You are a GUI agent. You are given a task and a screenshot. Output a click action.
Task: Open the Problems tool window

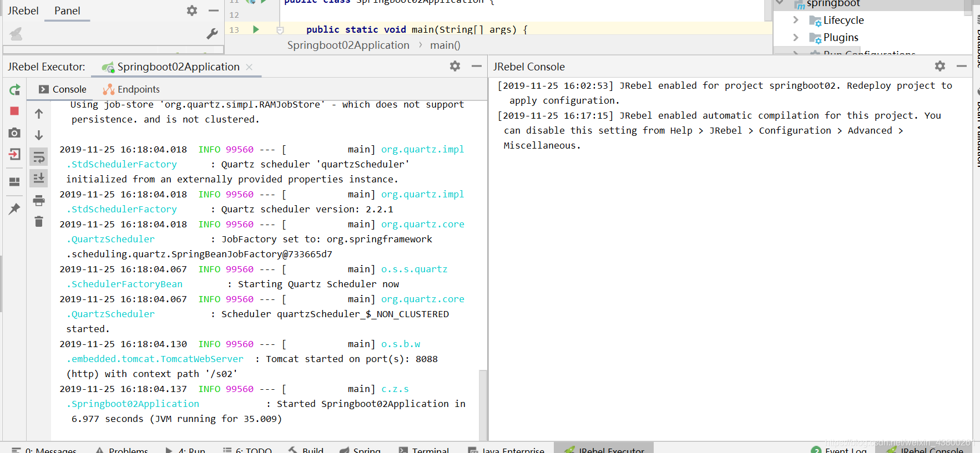[x=122, y=449]
